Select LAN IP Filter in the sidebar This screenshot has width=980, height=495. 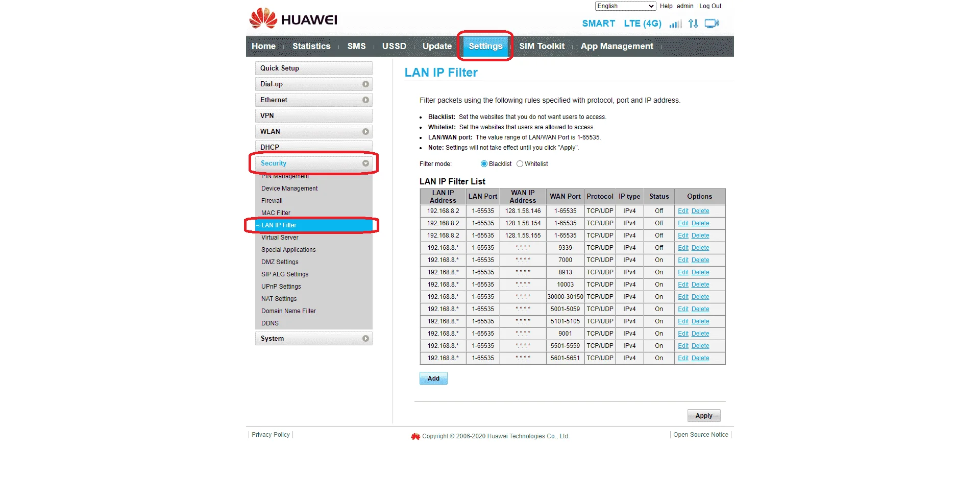click(x=313, y=225)
